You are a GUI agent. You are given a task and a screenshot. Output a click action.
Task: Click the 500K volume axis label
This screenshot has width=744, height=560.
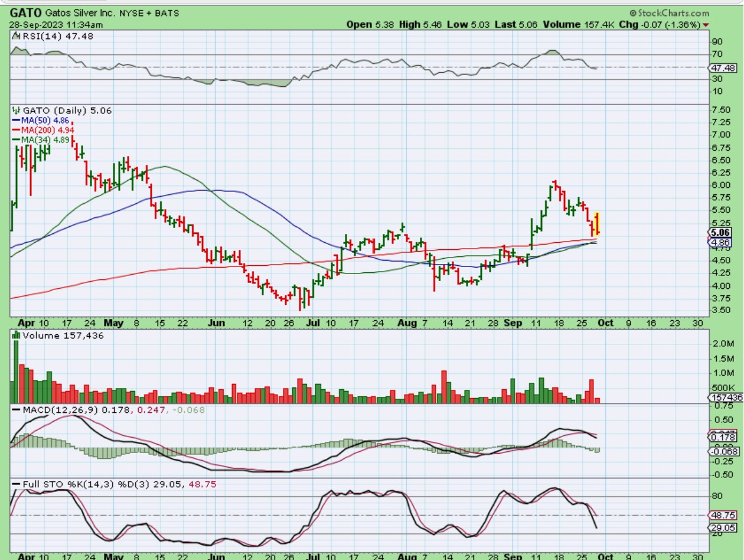pyautogui.click(x=723, y=388)
